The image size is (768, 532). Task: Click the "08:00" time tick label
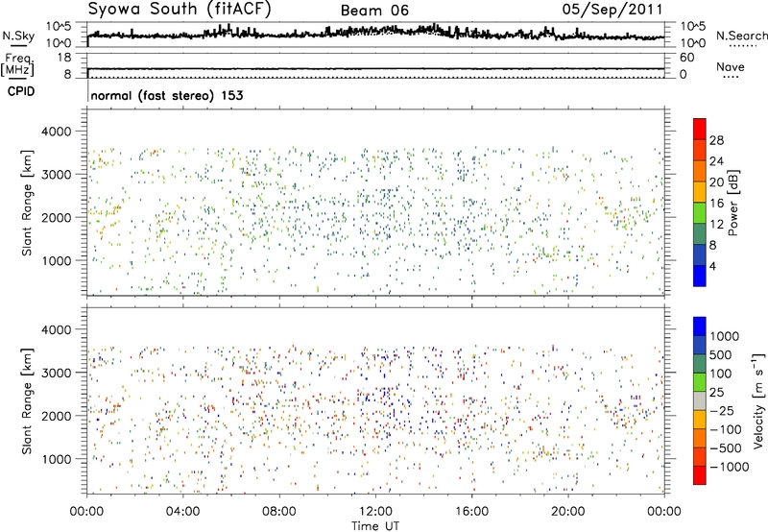coord(279,512)
